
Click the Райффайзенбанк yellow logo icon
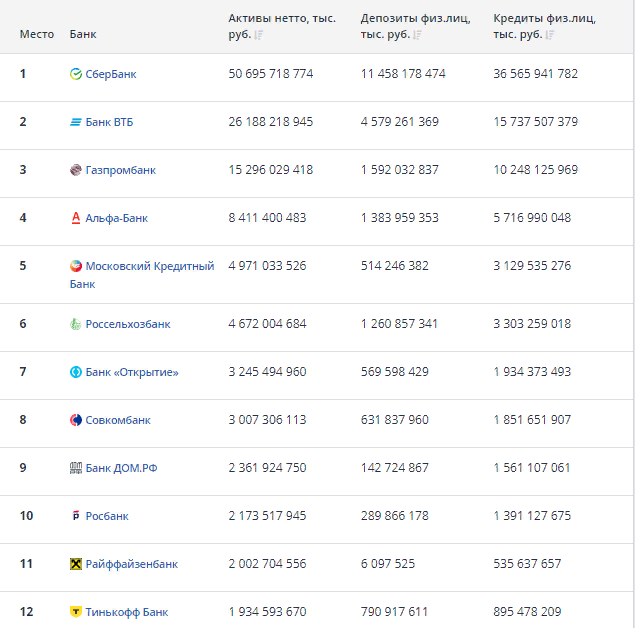76,564
